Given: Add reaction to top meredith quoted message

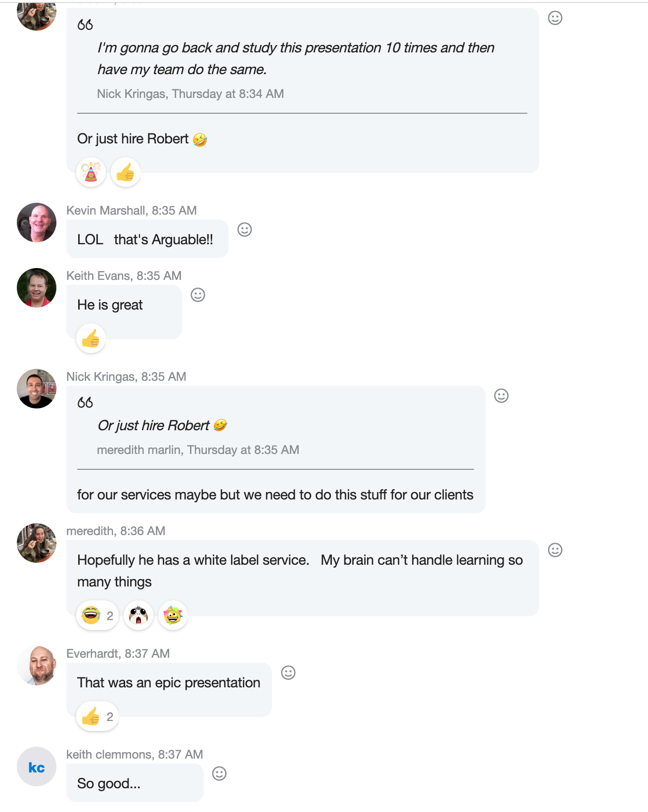Looking at the screenshot, I should [x=555, y=18].
